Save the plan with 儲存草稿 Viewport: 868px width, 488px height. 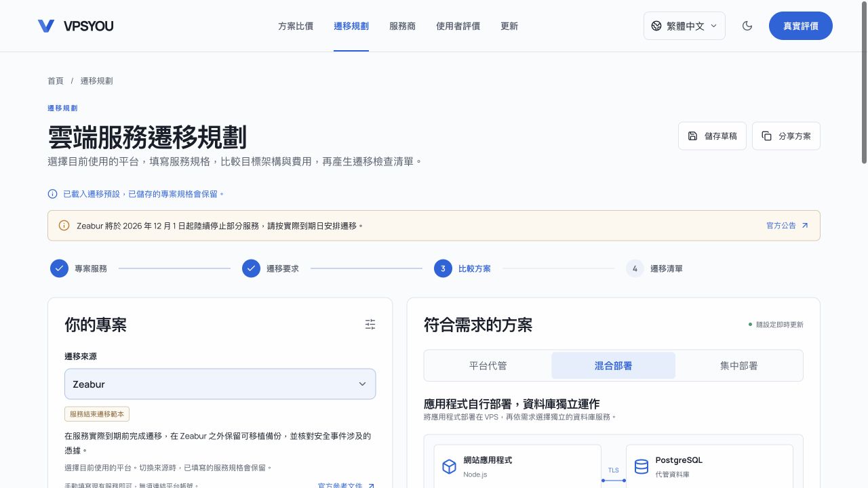tap(712, 136)
